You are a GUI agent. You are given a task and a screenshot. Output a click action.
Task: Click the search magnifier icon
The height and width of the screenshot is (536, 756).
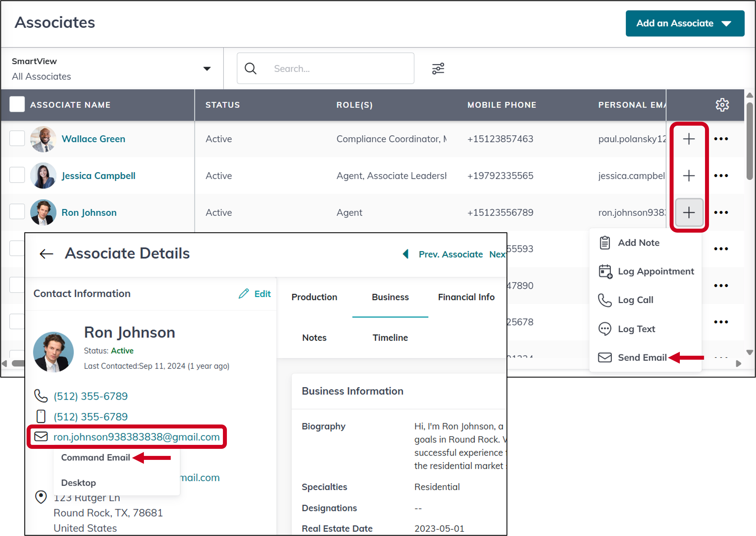[250, 69]
